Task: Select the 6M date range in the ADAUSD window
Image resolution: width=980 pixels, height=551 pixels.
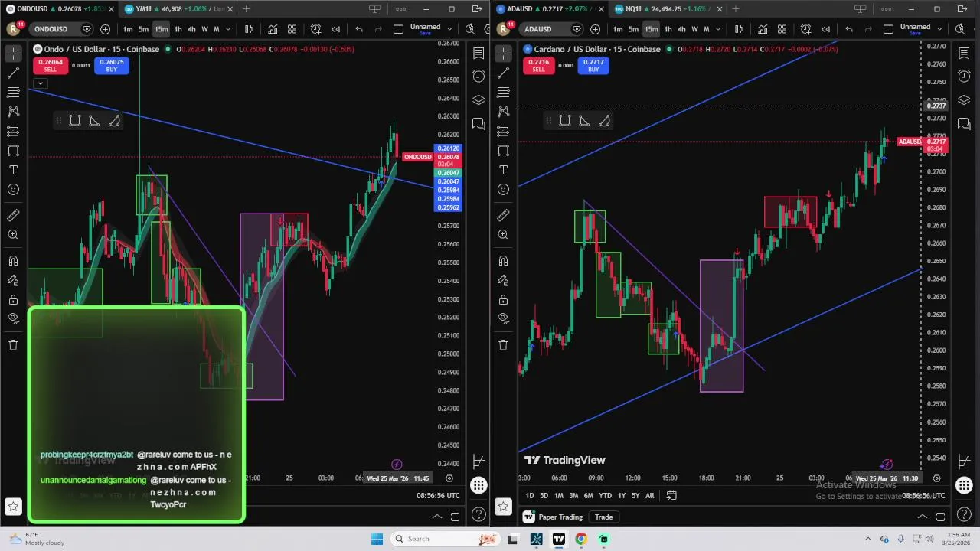Action: pos(588,496)
